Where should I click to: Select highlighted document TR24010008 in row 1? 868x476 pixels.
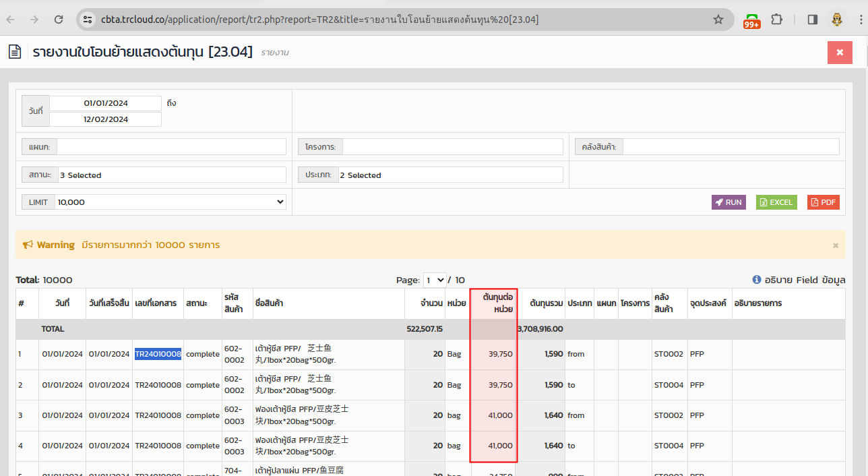[158, 354]
